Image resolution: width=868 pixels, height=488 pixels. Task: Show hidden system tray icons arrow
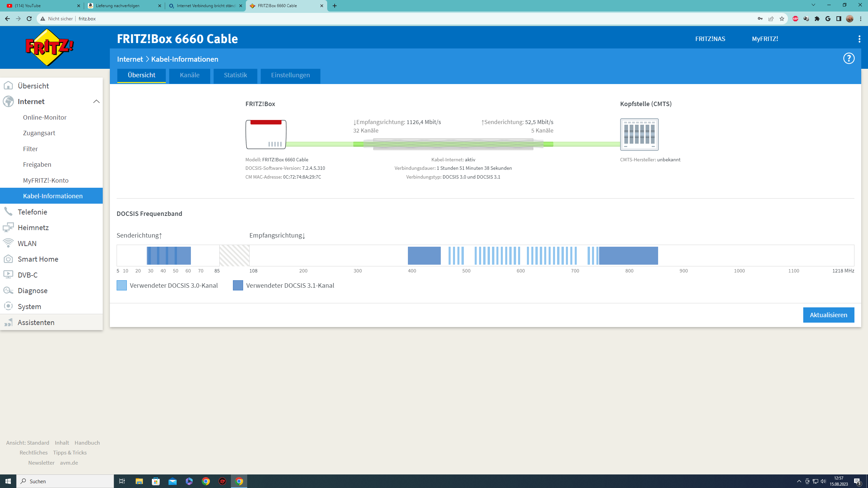point(799,481)
